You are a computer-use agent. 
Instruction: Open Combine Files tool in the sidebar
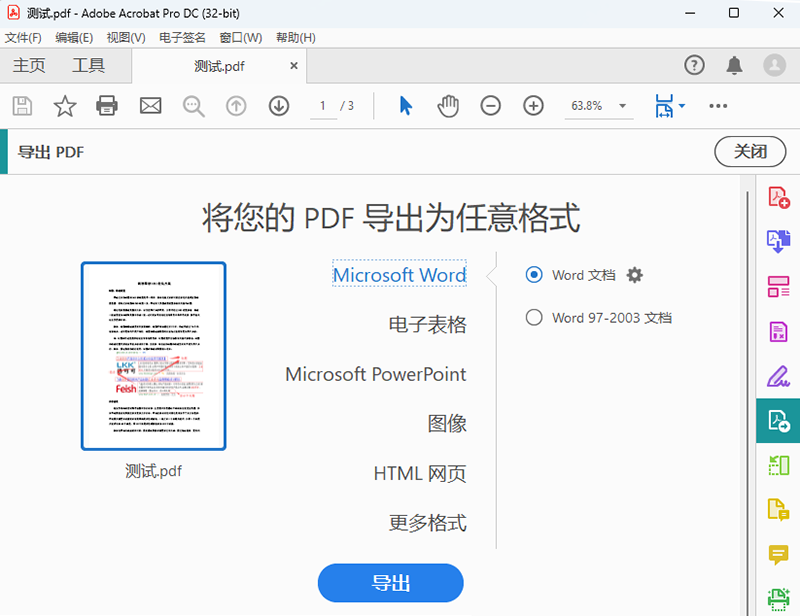779,241
